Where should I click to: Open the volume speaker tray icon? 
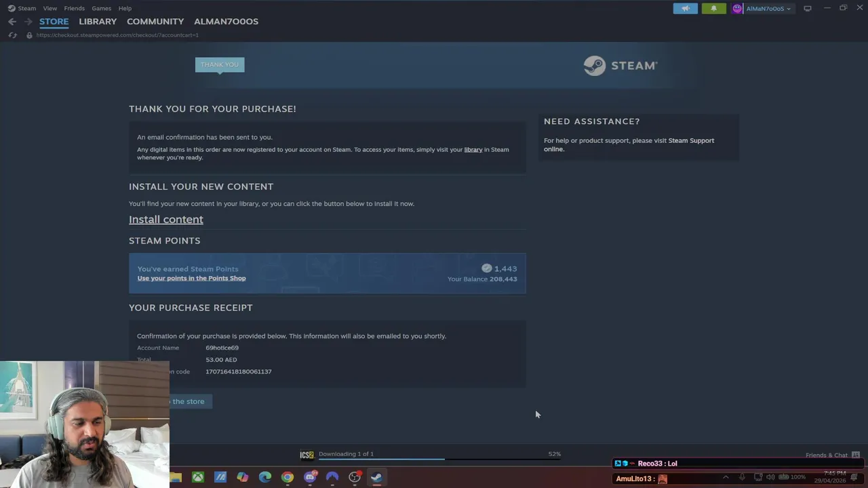(x=770, y=477)
